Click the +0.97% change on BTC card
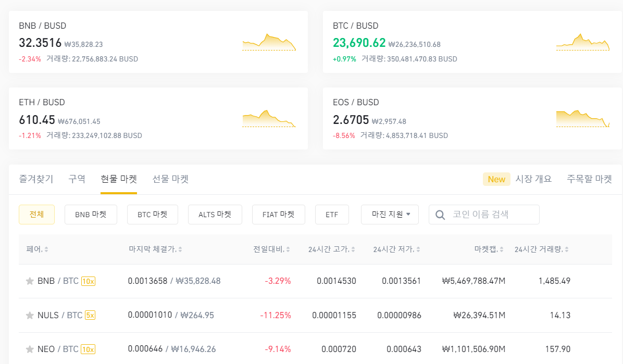 click(x=344, y=59)
